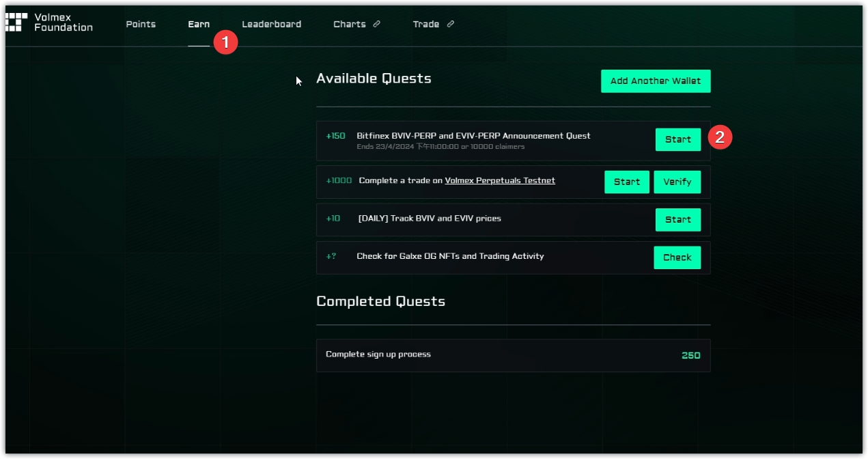Check for Galxe OG NFTs and Trading Activity

tap(677, 258)
